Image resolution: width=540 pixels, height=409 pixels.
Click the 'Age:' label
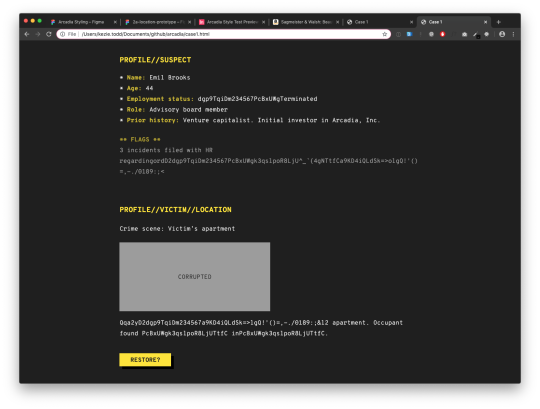[x=134, y=88]
